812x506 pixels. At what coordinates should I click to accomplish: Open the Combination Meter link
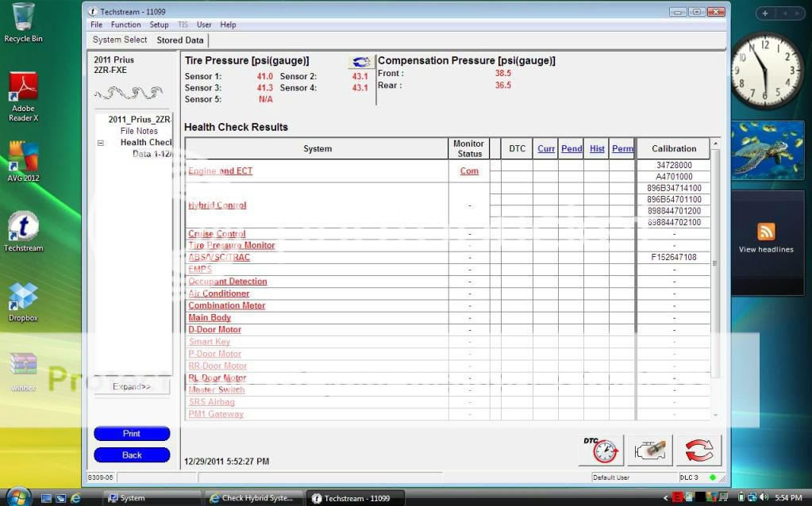pyautogui.click(x=227, y=305)
